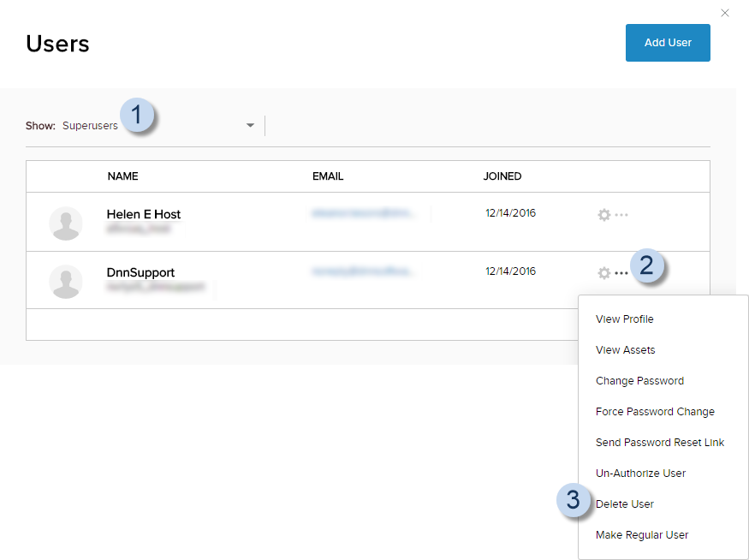Click the name Helen E Host
Image resolution: width=749 pixels, height=560 pixels.
143,214
